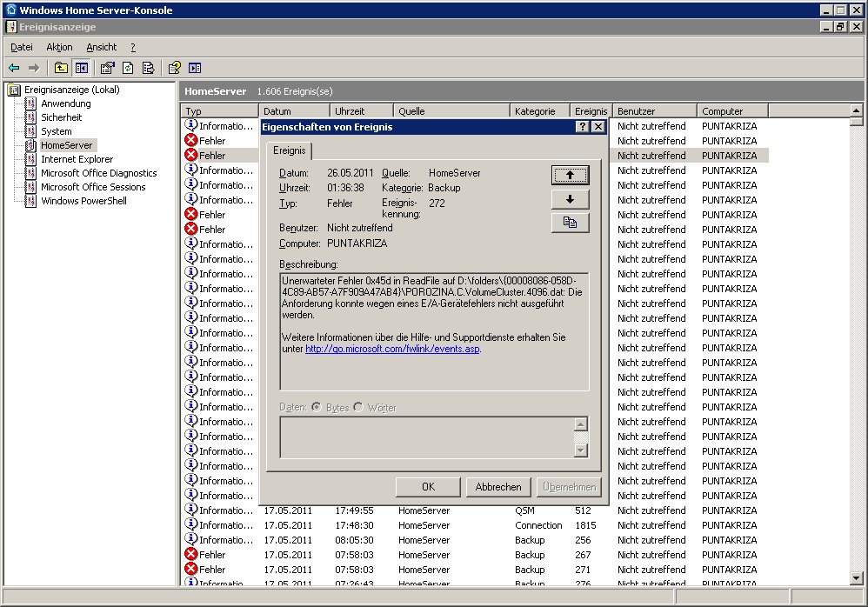Select the Fehler row with event 271
This screenshot has width=868, height=607.
click(x=476, y=570)
